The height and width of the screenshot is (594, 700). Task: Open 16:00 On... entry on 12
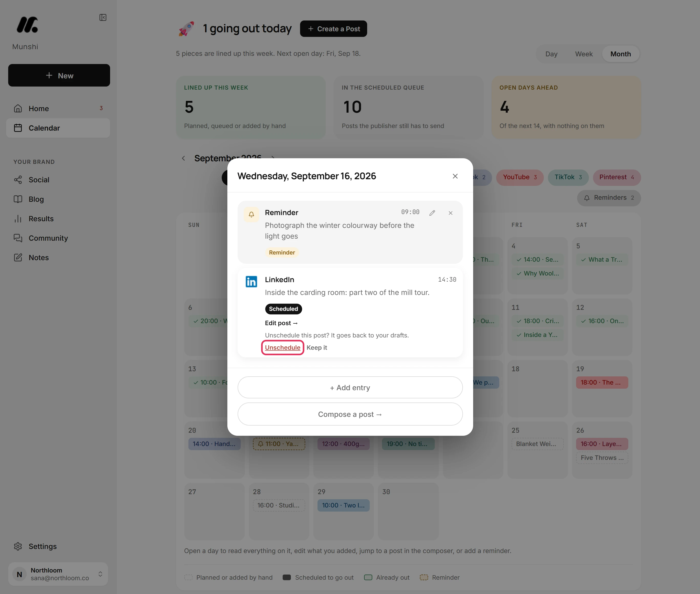click(x=602, y=321)
